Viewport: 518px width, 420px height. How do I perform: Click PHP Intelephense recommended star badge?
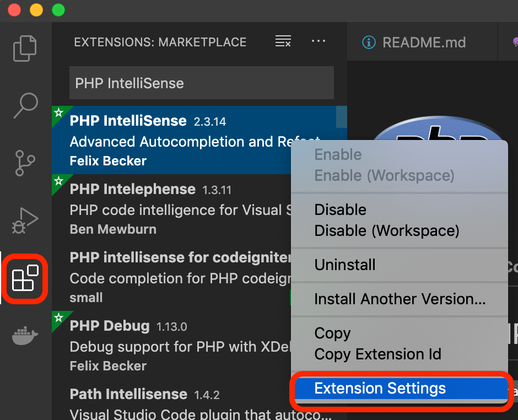coord(59,181)
